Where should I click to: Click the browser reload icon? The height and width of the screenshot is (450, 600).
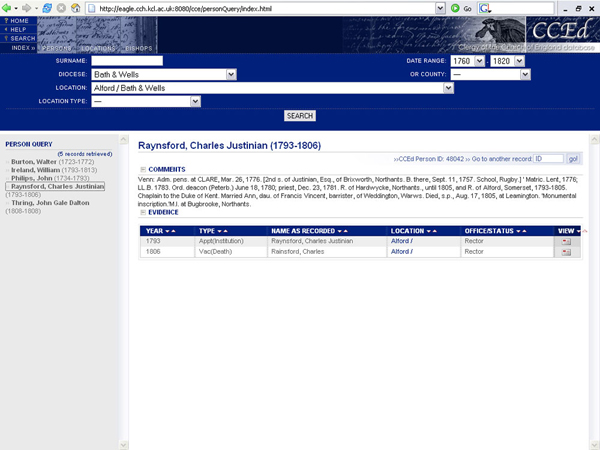(48, 8)
